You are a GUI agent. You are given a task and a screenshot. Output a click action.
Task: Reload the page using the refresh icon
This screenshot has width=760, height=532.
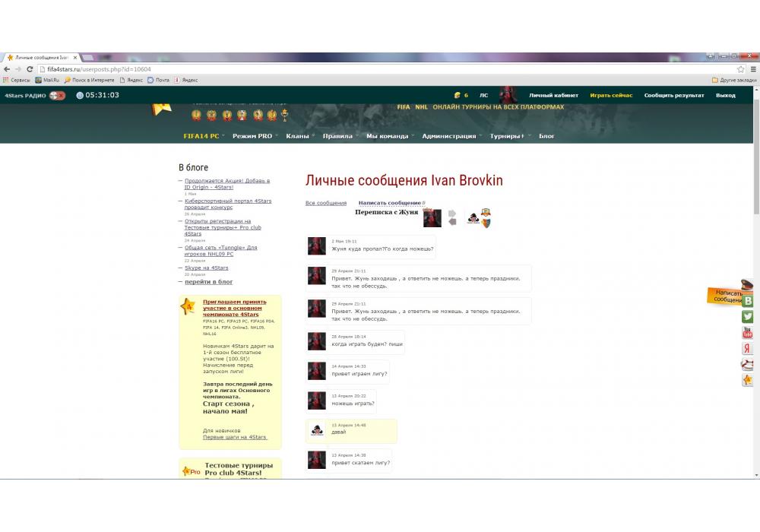[x=29, y=69]
